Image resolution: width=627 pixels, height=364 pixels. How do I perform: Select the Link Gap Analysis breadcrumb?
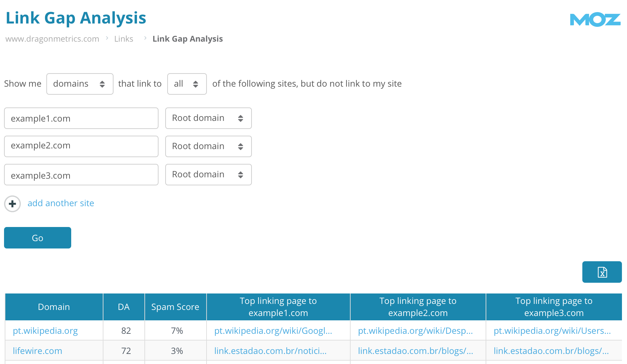187,39
